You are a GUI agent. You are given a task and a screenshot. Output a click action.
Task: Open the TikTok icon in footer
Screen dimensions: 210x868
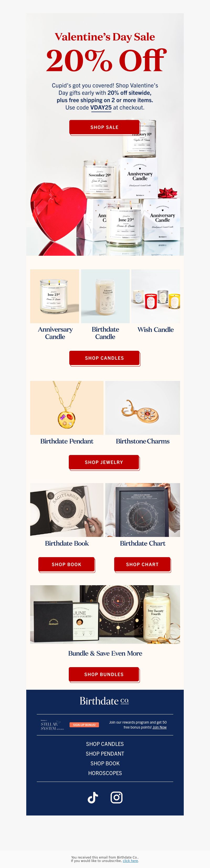tap(93, 798)
